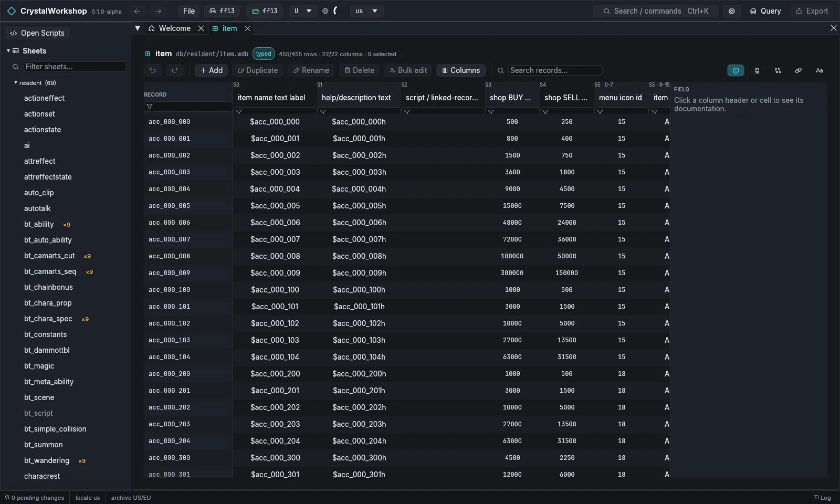Viewport: 840px width, 504px height.
Task: Select the item tab
Action: (225, 28)
